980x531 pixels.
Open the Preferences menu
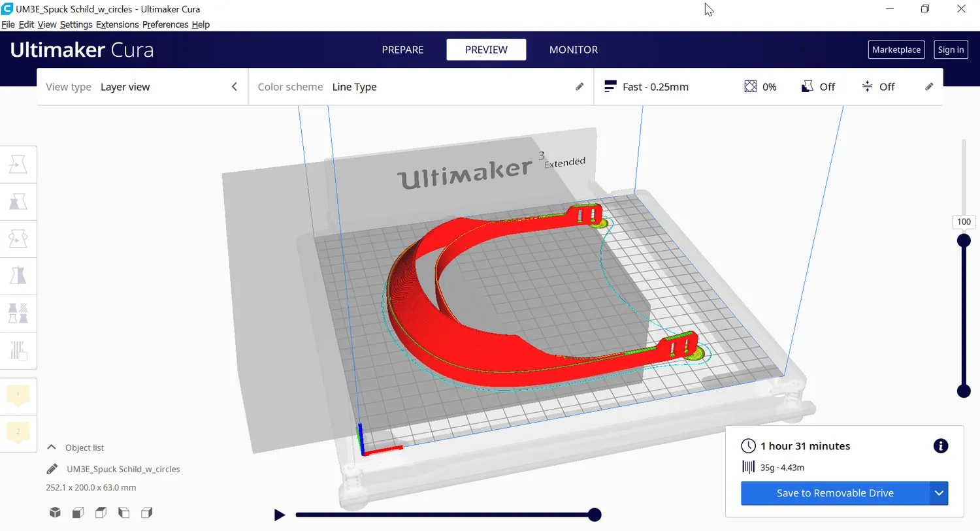click(x=165, y=25)
